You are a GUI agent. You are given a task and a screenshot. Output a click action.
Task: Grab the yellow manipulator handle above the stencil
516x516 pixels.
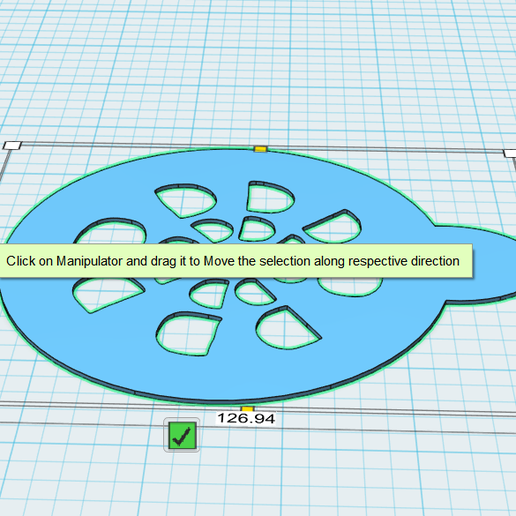(x=260, y=149)
